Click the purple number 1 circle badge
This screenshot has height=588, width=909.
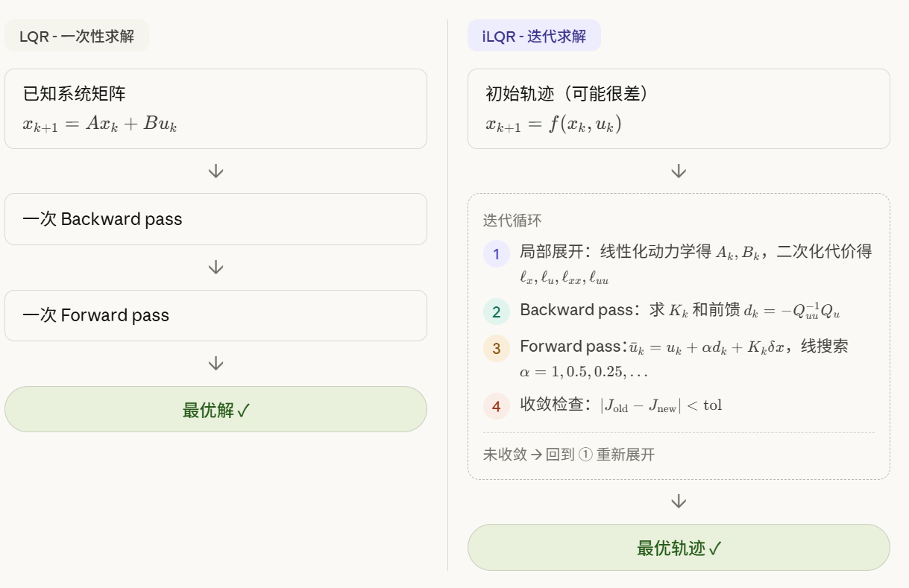(x=496, y=253)
